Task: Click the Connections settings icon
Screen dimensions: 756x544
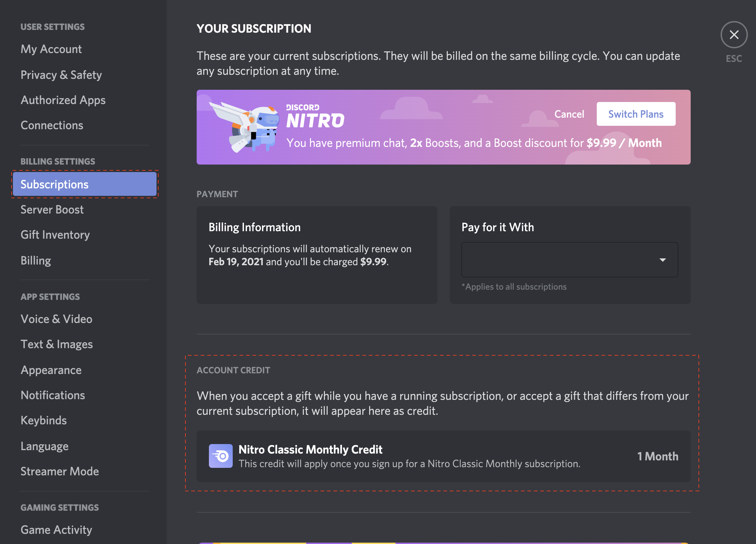Action: (52, 124)
